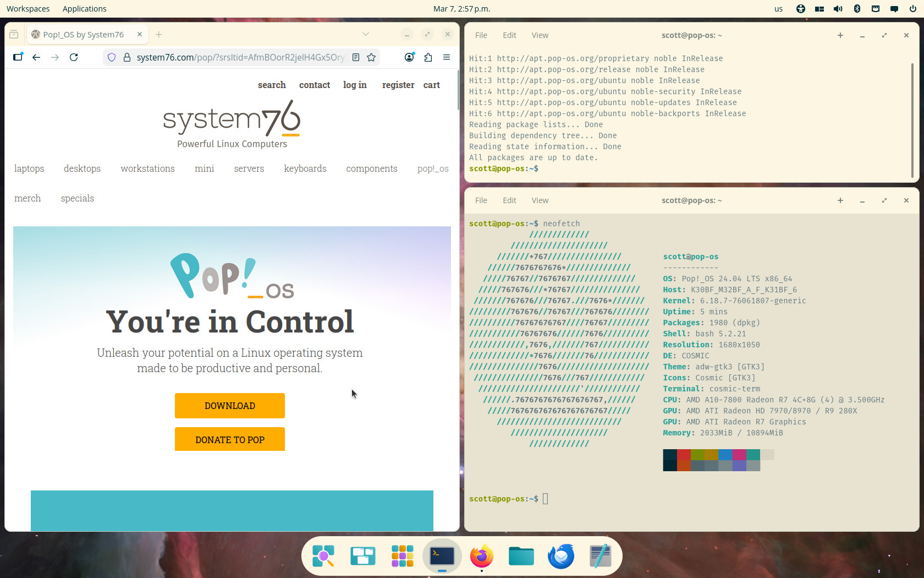Open the Firefox account icon

click(x=409, y=57)
